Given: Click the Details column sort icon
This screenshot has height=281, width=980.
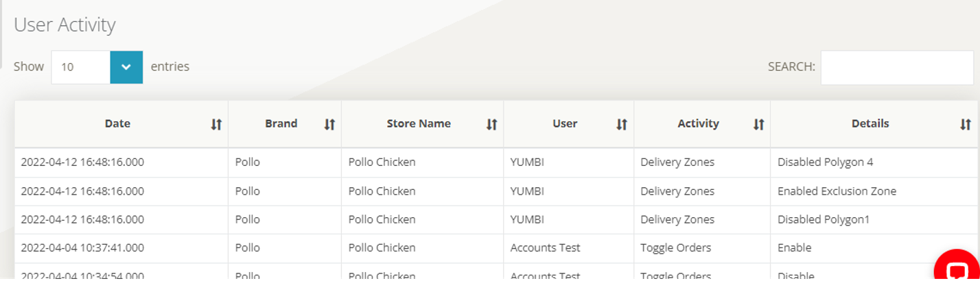Looking at the screenshot, I should (965, 124).
